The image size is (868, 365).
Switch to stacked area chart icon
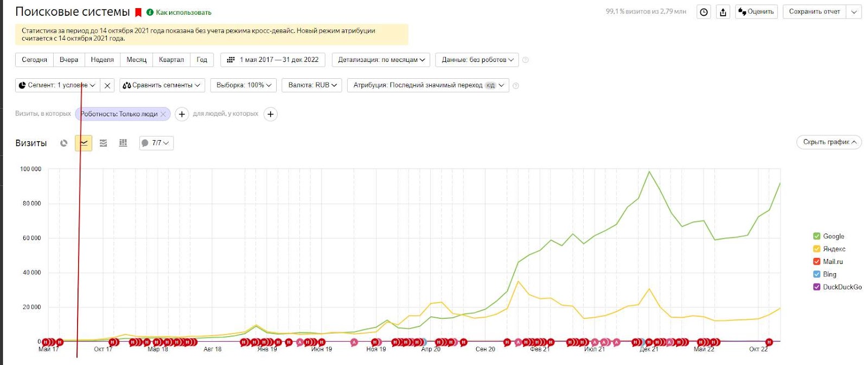[x=104, y=143]
